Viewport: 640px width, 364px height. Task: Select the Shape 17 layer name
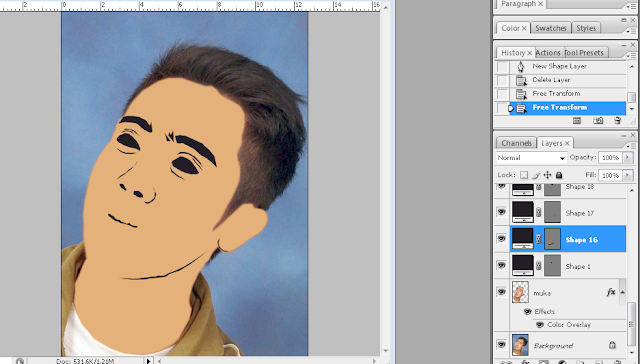579,213
